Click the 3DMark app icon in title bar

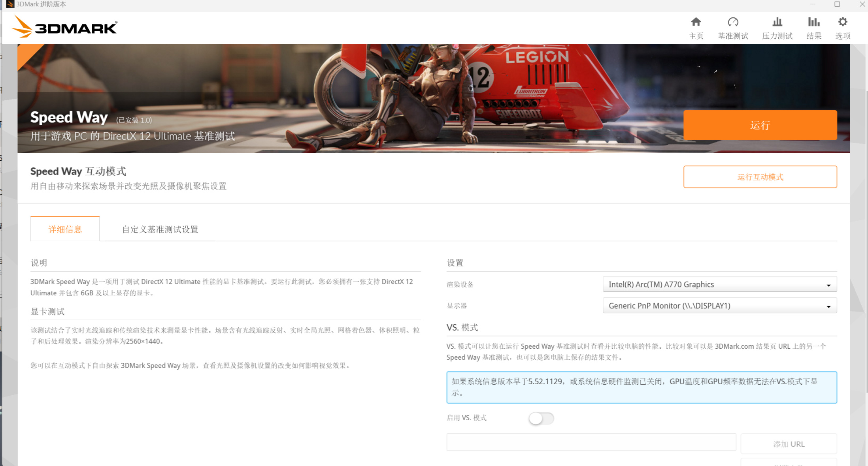[10, 4]
